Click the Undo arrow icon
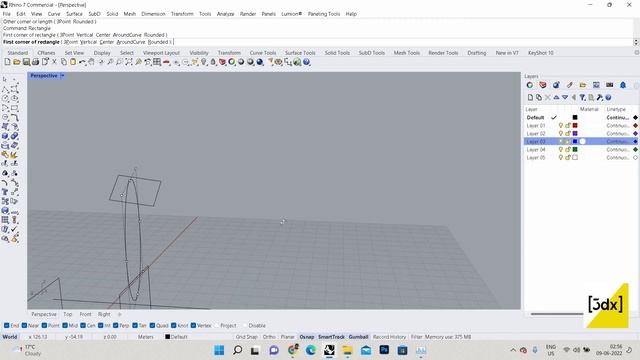The width and height of the screenshot is (640, 360). [82, 62]
